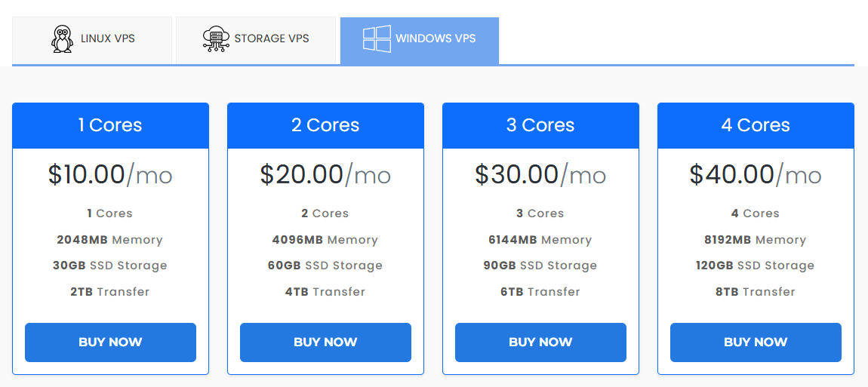This screenshot has height=387, width=868.
Task: Click the 30GB SSD Storage line
Action: [110, 266]
